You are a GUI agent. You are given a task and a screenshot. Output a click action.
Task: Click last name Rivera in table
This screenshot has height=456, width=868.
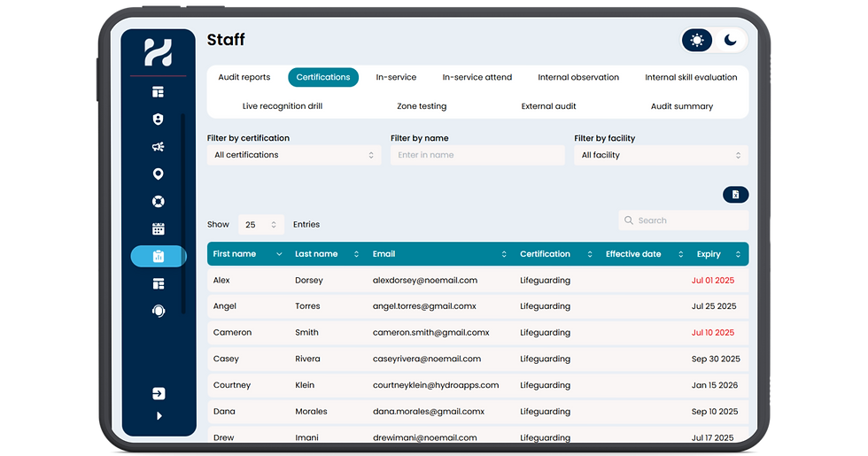pos(308,359)
